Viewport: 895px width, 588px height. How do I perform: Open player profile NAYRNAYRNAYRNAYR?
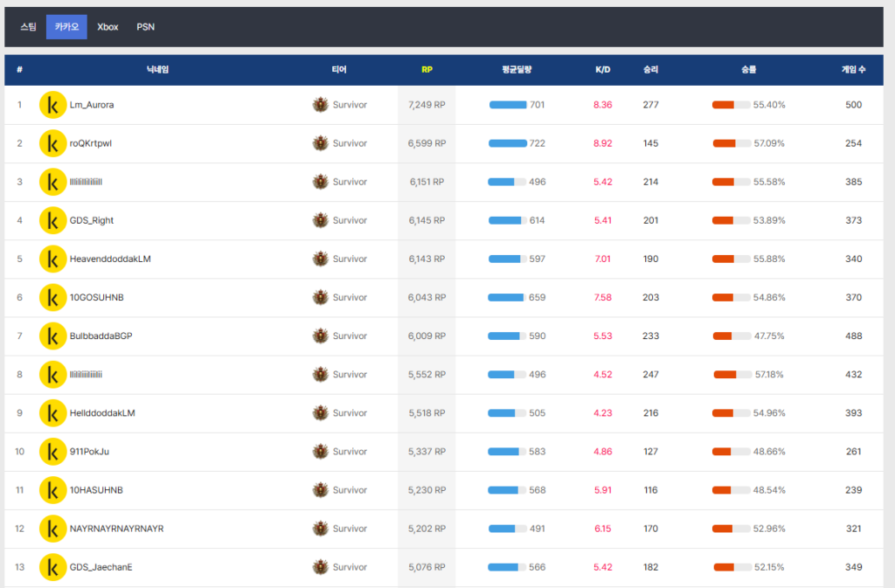(x=116, y=529)
